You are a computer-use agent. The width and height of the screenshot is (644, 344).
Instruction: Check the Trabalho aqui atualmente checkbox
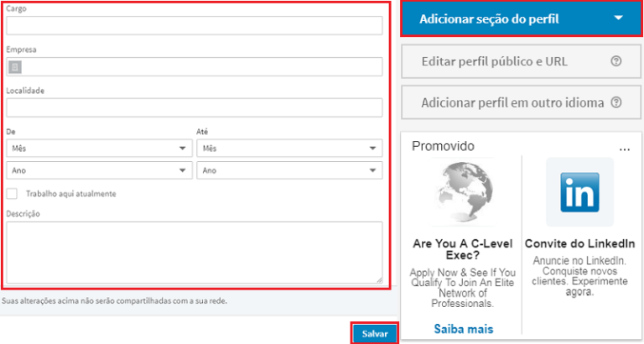click(12, 194)
